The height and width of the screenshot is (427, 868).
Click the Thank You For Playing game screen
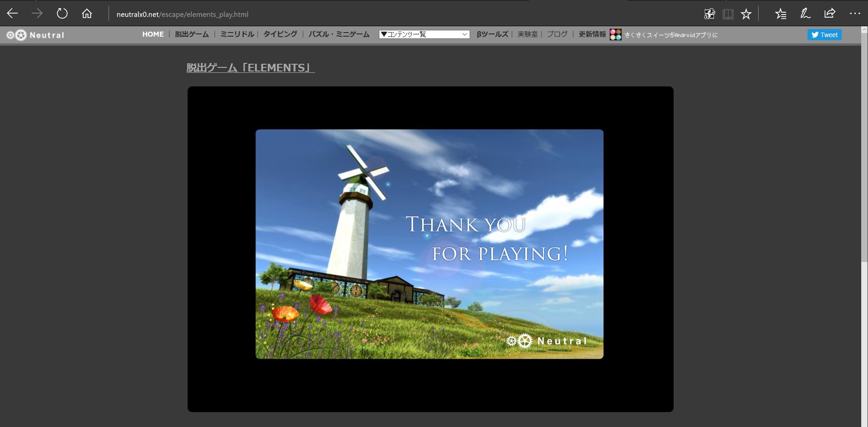click(x=429, y=244)
